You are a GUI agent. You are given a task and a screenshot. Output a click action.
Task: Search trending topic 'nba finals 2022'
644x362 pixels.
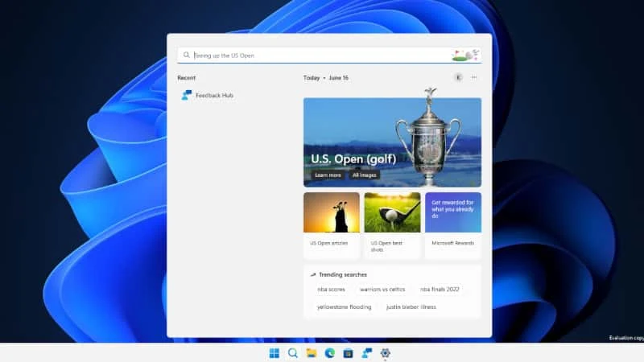pos(440,290)
